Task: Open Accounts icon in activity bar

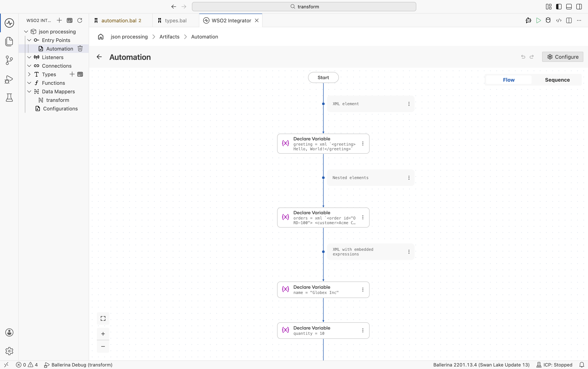Action: (9, 332)
